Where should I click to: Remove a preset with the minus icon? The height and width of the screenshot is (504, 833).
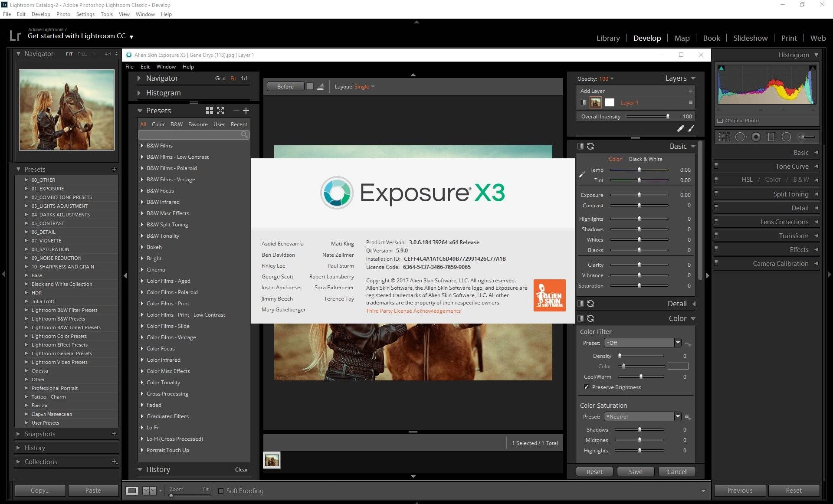tap(236, 111)
